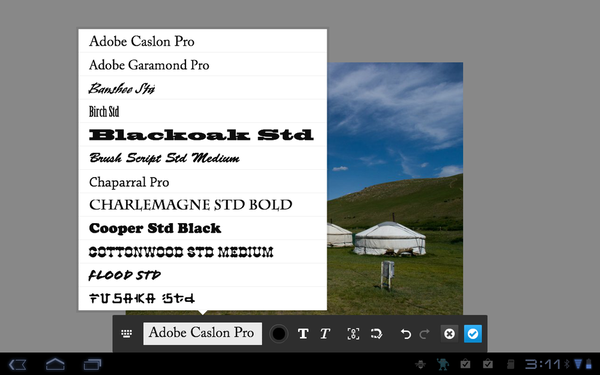Pick the Blackoak Std font
This screenshot has height=375, width=600.
[202, 135]
